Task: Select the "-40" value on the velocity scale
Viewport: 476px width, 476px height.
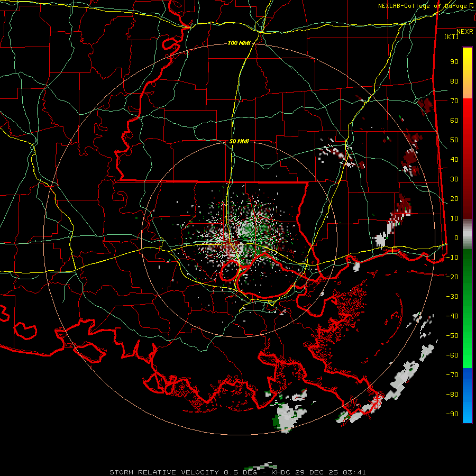Action: coord(452,316)
